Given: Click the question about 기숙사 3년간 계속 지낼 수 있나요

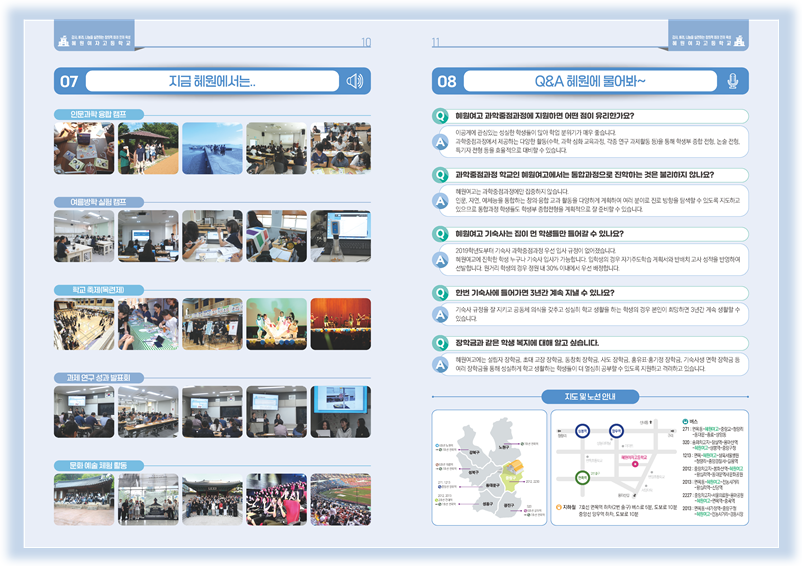Looking at the screenshot, I should [535, 293].
